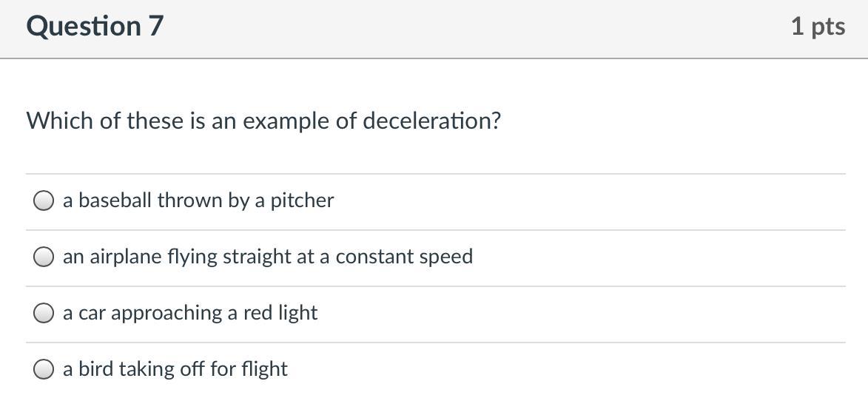Click the word 'deceleration?' in the prompt
Image resolution: width=868 pixels, height=418 pixels.
(x=431, y=121)
